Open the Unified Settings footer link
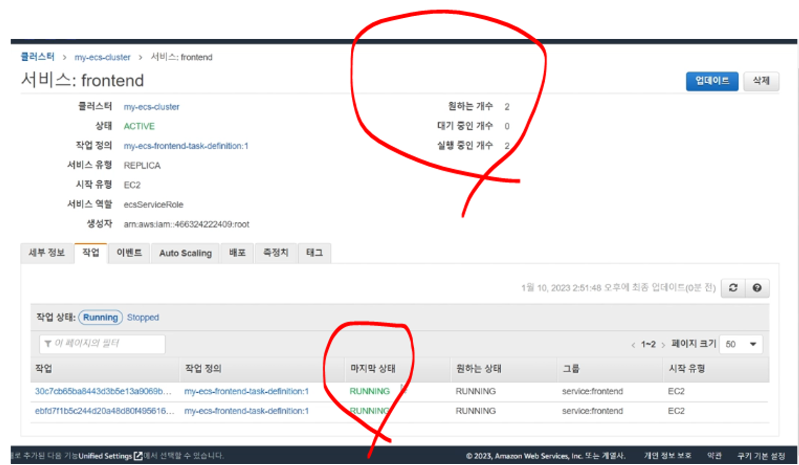 coord(105,456)
